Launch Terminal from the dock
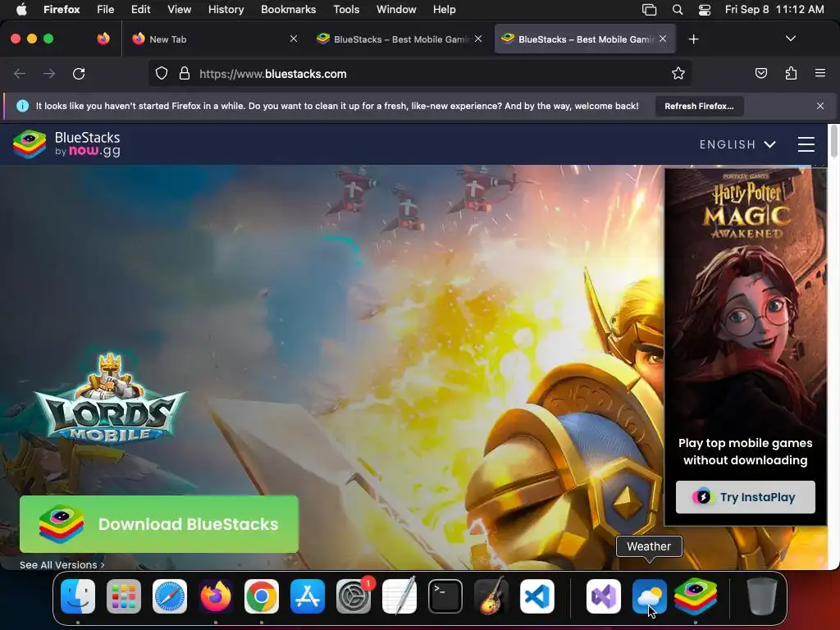Viewport: 840px width, 630px height. tap(445, 596)
